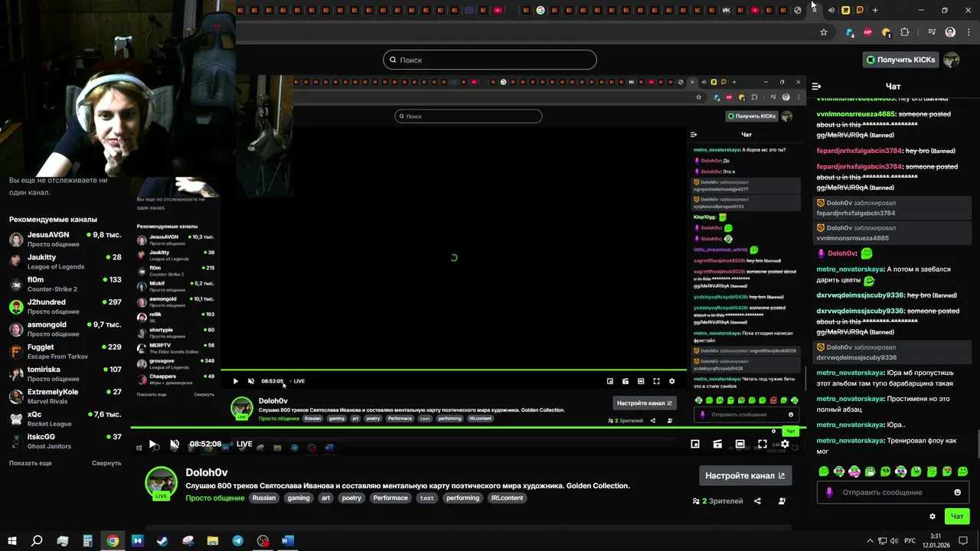
Task: Open the 'Просто общение' category link
Action: point(215,498)
